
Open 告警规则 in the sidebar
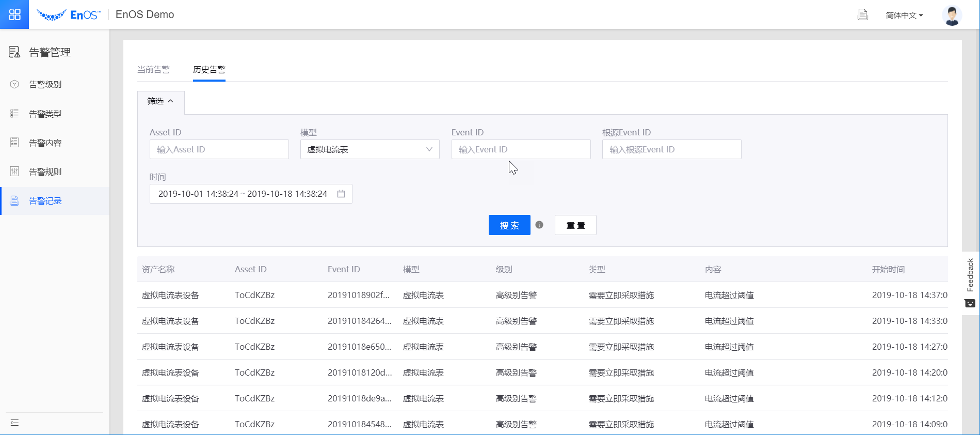[x=45, y=172]
